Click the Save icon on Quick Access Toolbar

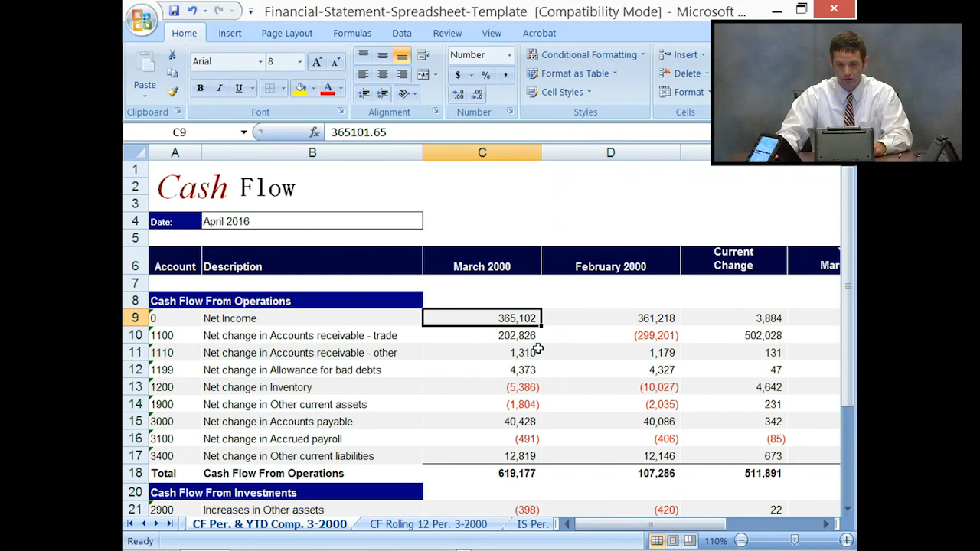175,10
